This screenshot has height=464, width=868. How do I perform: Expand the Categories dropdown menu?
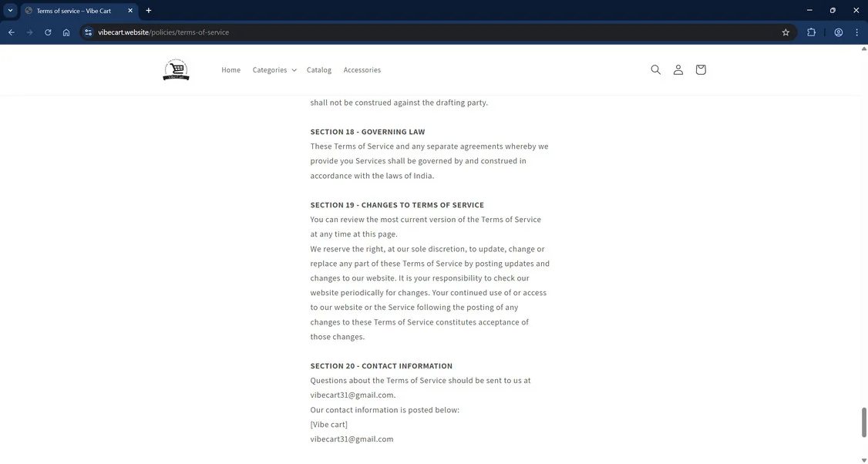(274, 70)
